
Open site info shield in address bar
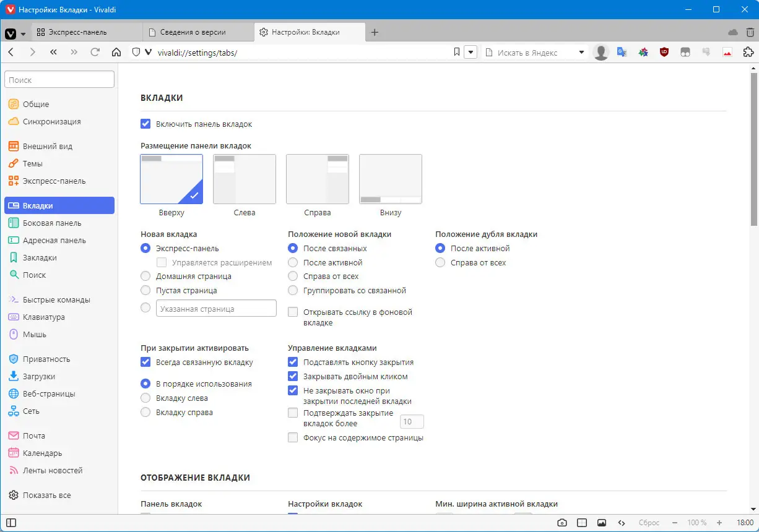pos(136,53)
